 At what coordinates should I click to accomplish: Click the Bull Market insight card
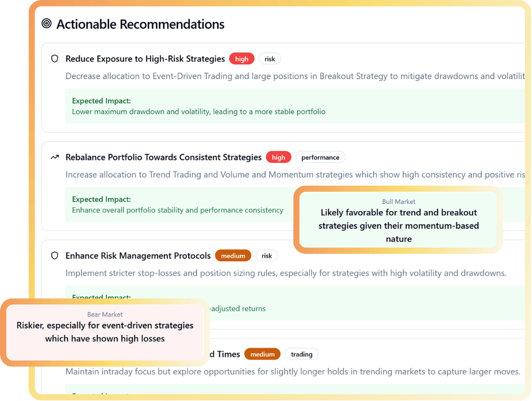(x=398, y=220)
